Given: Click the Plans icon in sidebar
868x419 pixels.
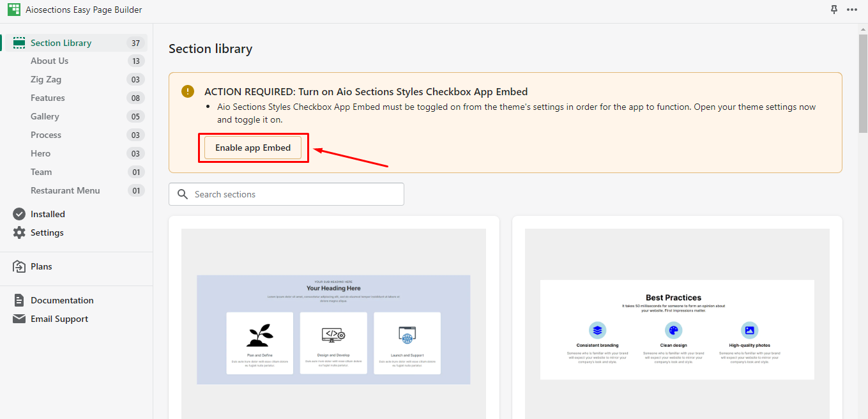Looking at the screenshot, I should pos(19,266).
